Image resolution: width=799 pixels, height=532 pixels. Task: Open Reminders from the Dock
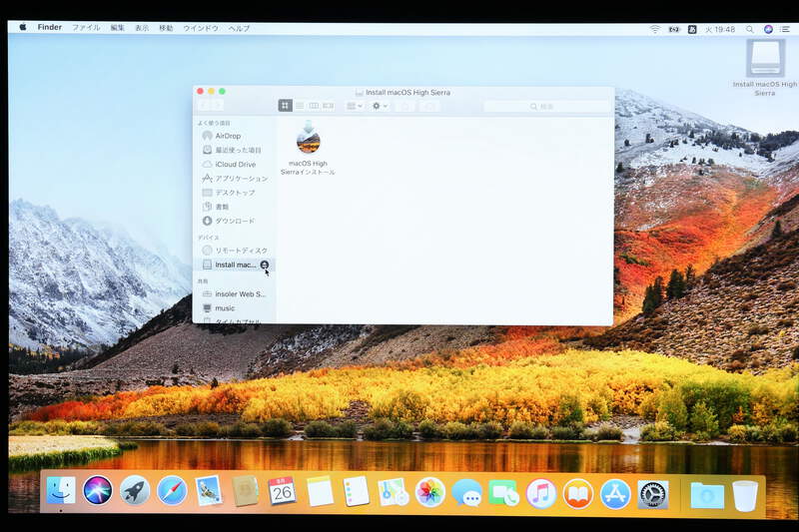pos(357,491)
